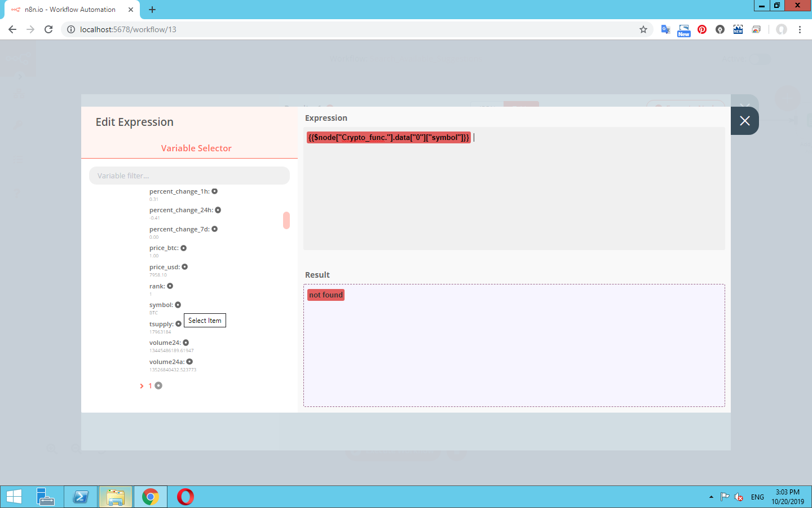Expand array item 1 chevron

pyautogui.click(x=142, y=386)
